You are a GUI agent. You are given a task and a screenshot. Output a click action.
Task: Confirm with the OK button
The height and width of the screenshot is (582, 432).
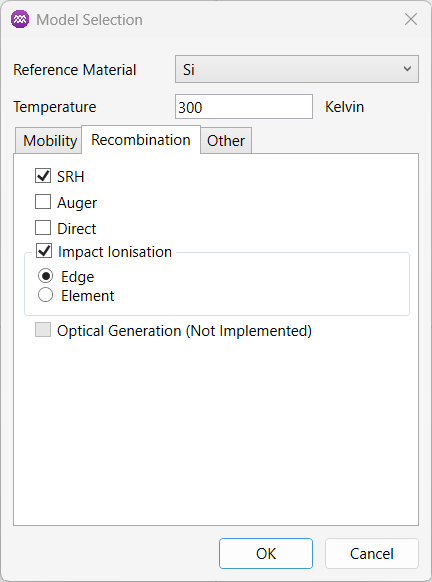(x=266, y=553)
